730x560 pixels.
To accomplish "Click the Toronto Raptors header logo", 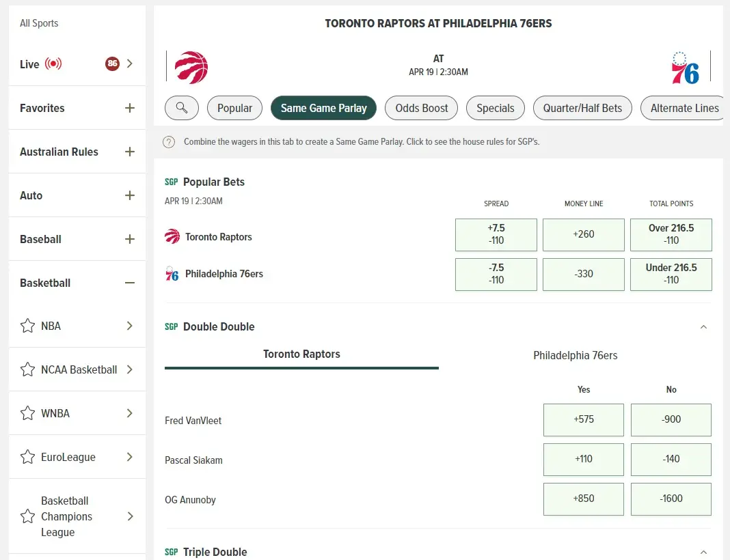I will tap(191, 68).
